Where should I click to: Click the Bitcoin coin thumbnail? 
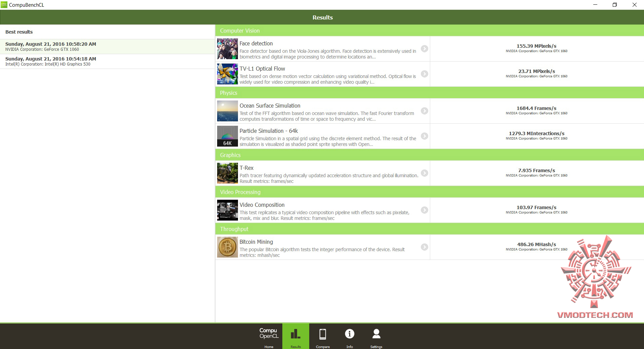[x=228, y=247]
